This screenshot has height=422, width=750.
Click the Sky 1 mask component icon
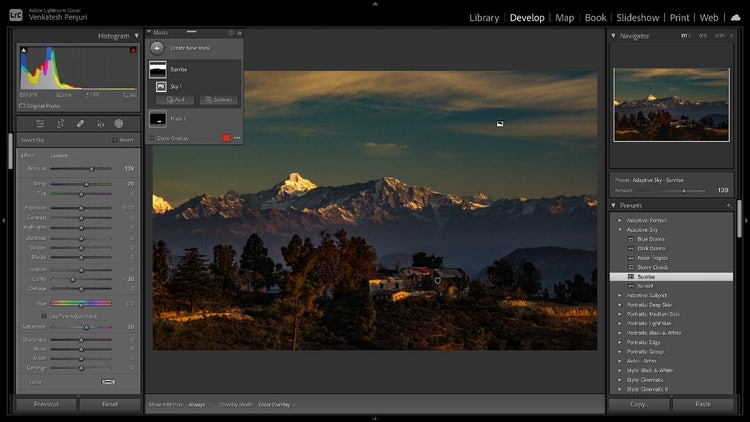click(x=161, y=87)
